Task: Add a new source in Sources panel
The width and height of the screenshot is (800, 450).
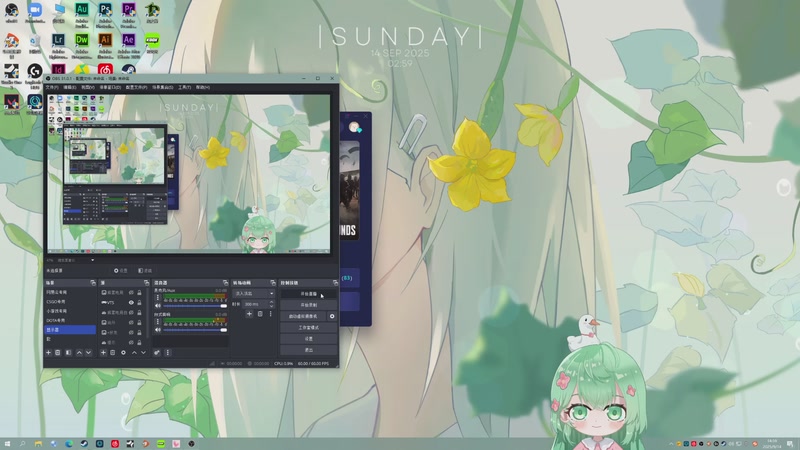Action: [103, 353]
